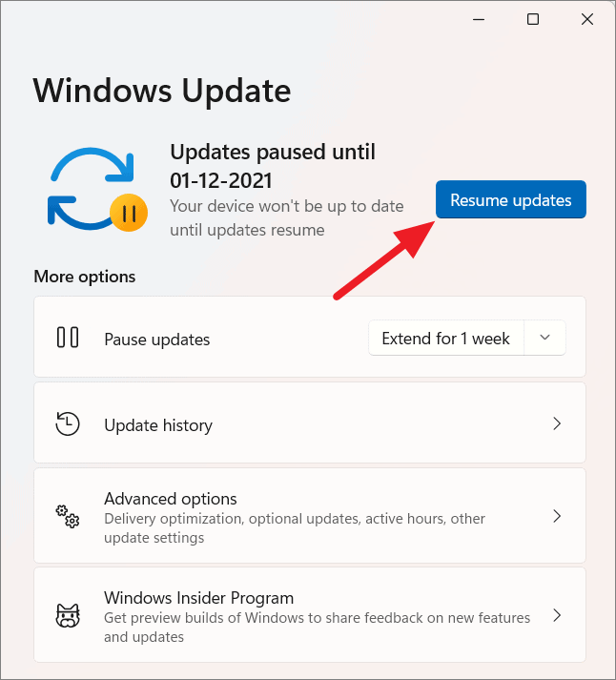Expand Advanced options with its chevron
This screenshot has width=616, height=680.
[x=557, y=516]
